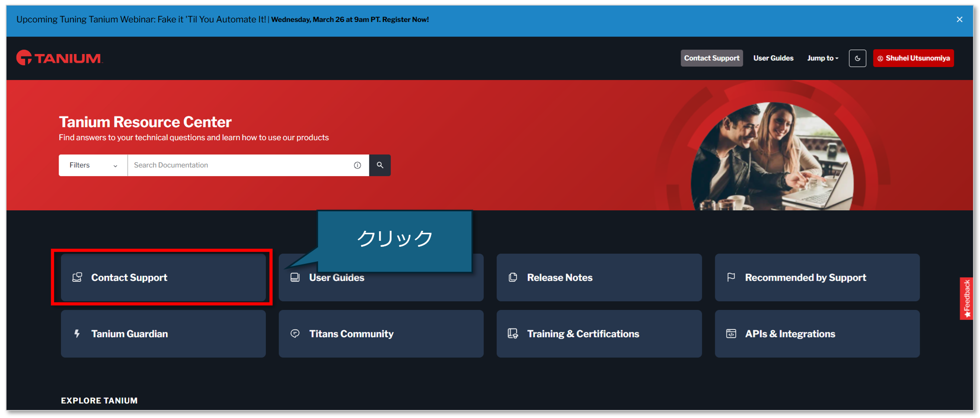Click the webinar Register Now text in banner
The height and width of the screenshot is (418, 980).
pyautogui.click(x=405, y=20)
